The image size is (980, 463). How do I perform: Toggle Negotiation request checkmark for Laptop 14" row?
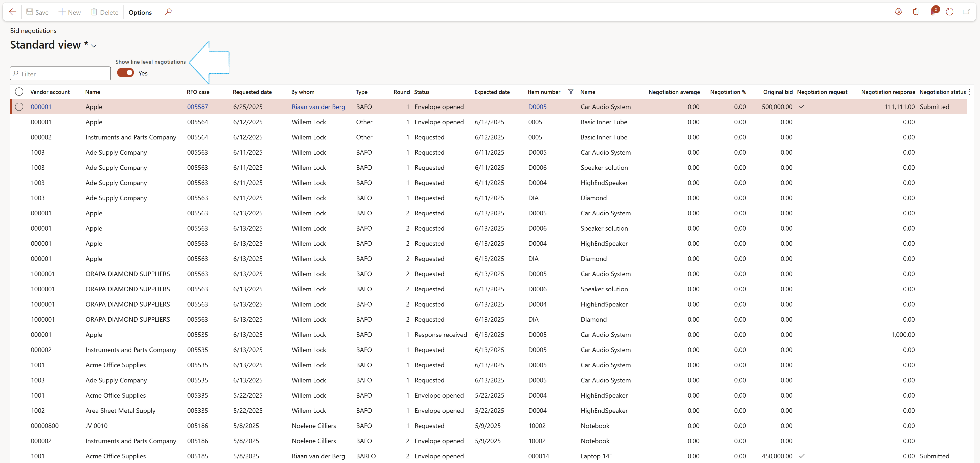click(x=802, y=456)
